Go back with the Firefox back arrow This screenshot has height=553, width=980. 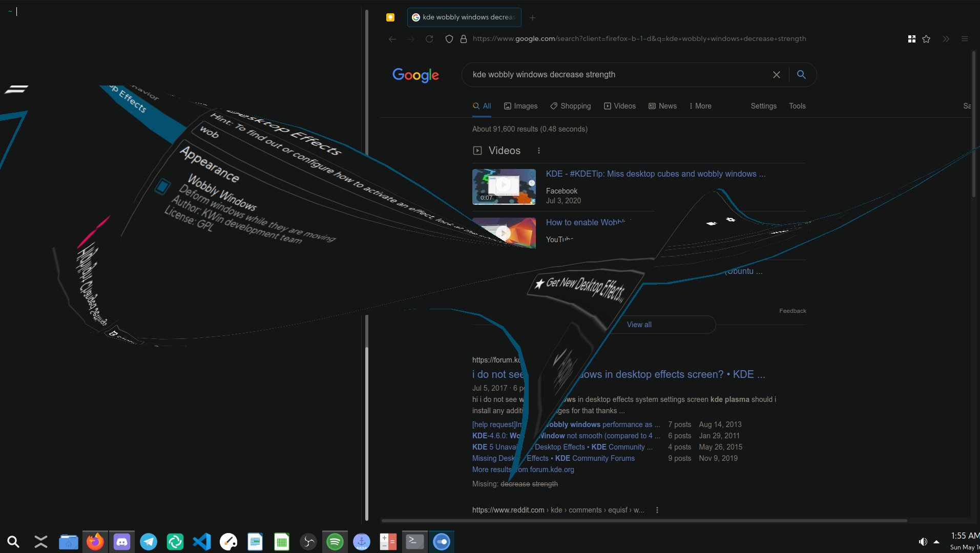pos(392,39)
